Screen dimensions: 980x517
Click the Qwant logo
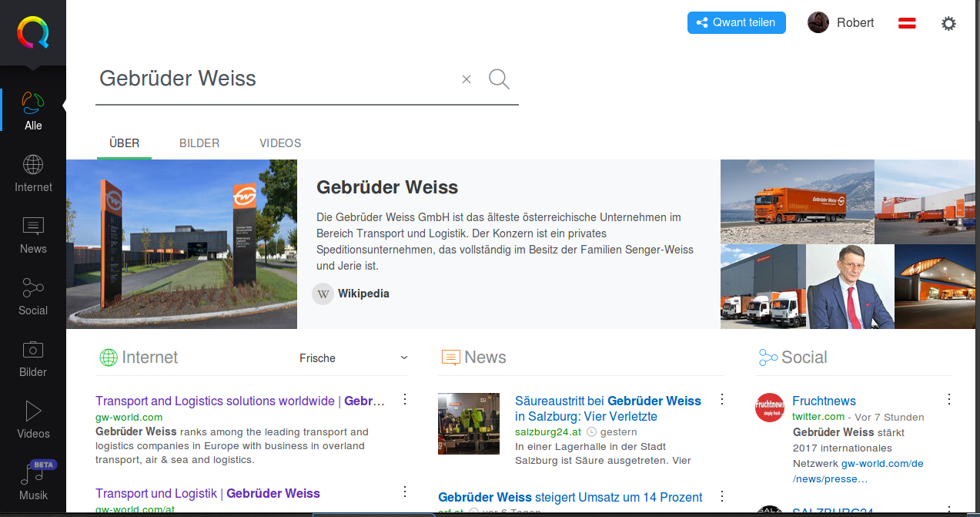pos(32,32)
